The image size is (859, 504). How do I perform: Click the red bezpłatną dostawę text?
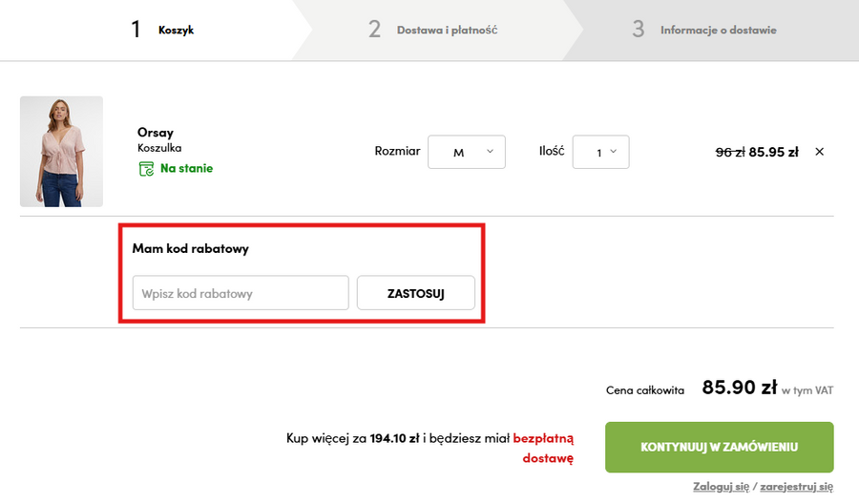[544, 448]
